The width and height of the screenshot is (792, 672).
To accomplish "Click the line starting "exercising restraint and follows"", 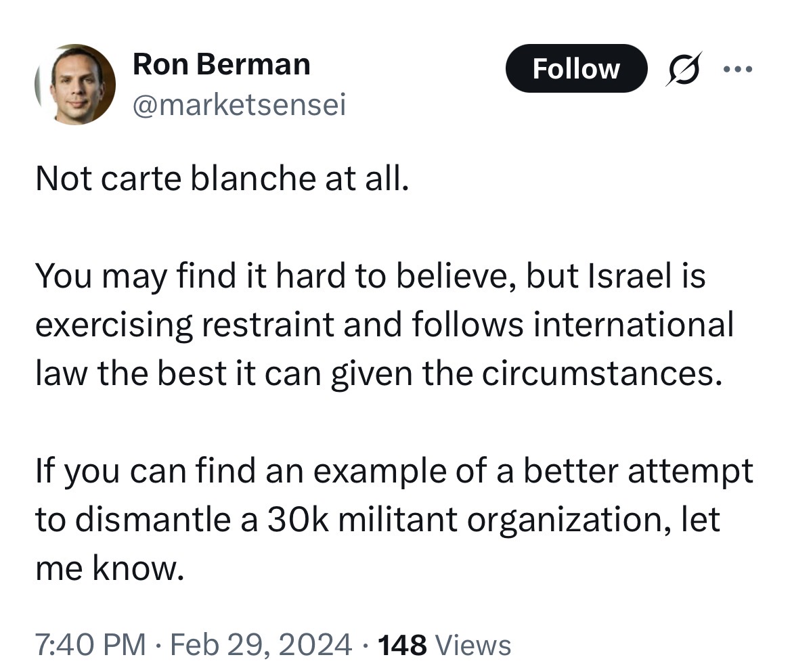I will tap(384, 325).
